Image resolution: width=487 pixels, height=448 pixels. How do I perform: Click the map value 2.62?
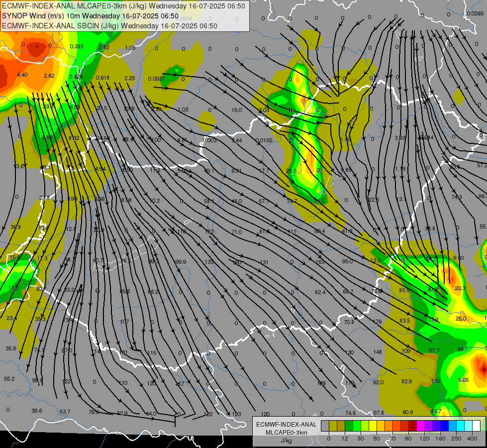pyautogui.click(x=49, y=76)
